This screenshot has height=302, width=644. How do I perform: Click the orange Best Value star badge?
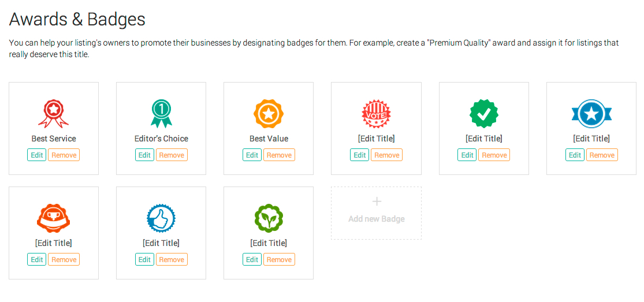[269, 113]
